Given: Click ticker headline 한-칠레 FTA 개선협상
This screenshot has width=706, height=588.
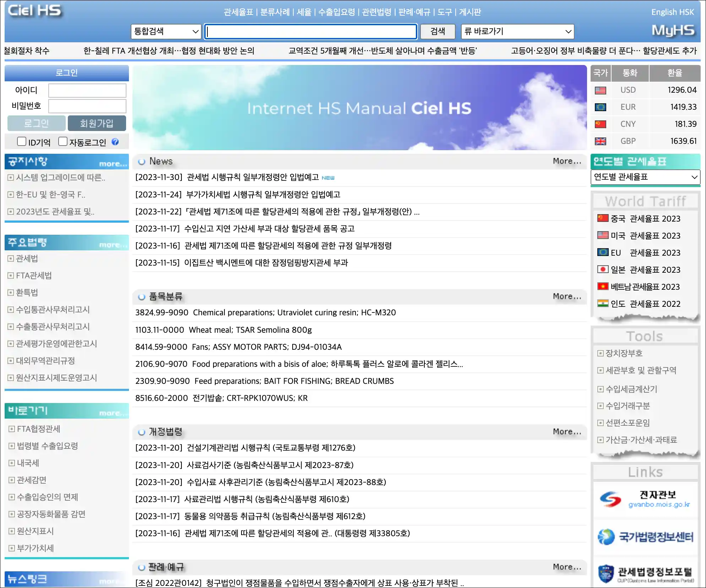Looking at the screenshot, I should (x=169, y=51).
